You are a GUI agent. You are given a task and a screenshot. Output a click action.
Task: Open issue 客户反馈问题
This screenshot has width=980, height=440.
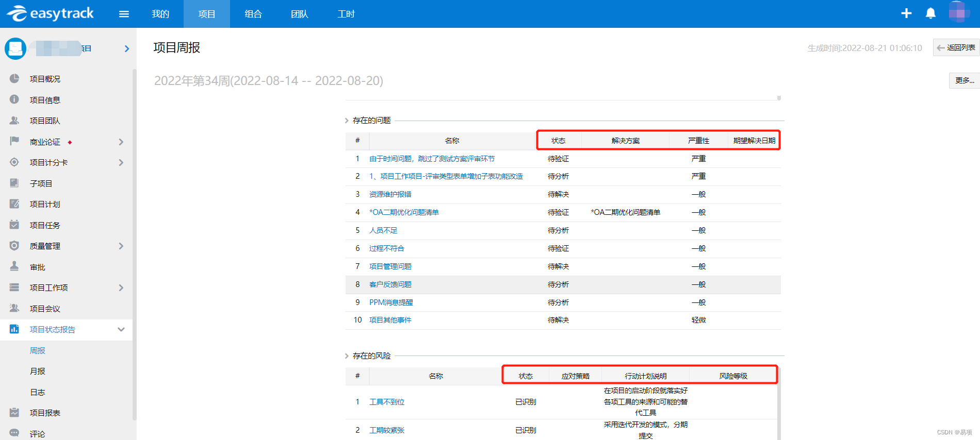point(390,284)
